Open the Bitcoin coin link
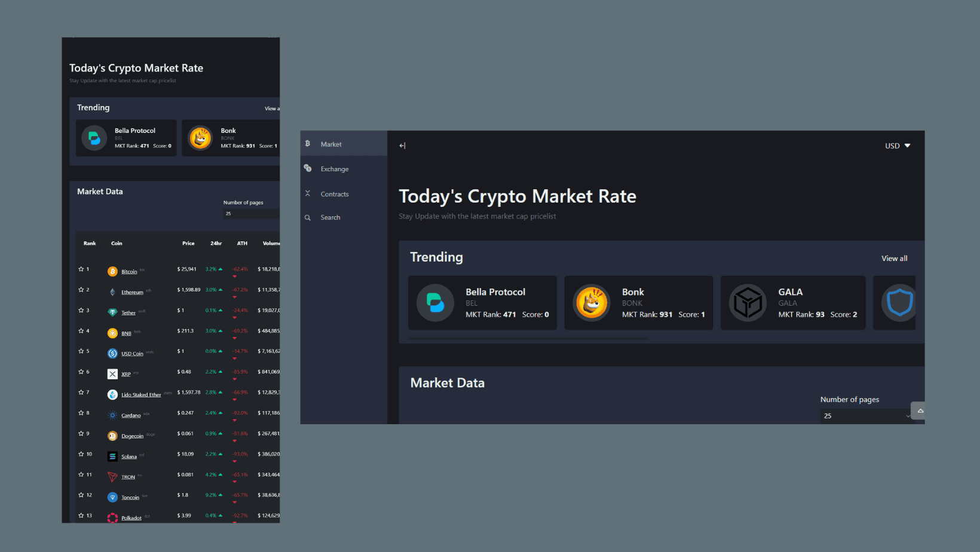This screenshot has height=552, width=980. click(x=129, y=272)
